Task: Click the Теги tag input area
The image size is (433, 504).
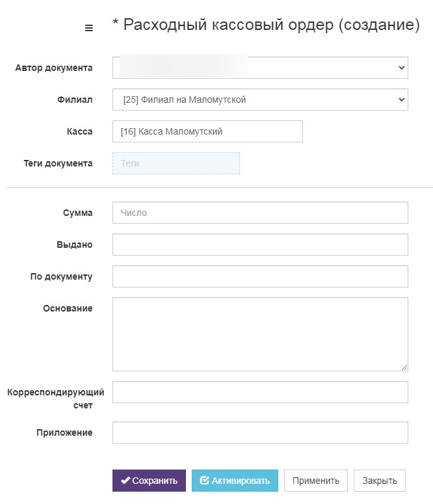Action: coord(176,163)
